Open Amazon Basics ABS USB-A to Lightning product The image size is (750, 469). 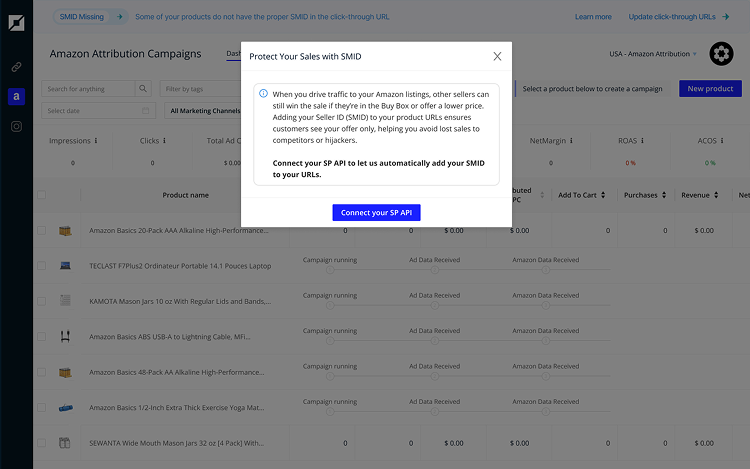pyautogui.click(x=170, y=337)
